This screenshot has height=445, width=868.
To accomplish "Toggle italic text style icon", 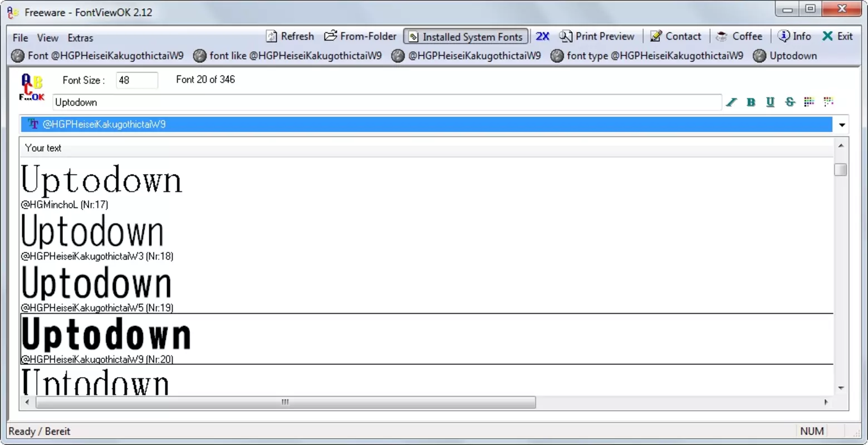I will (732, 102).
